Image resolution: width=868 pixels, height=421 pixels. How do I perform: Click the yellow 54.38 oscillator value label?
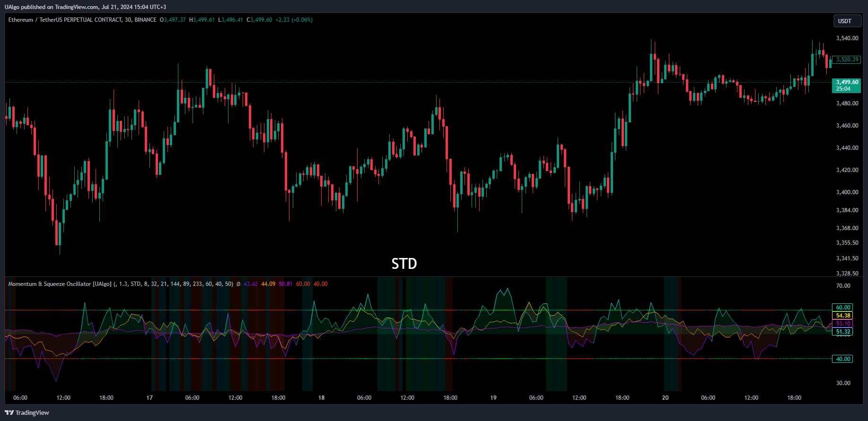pyautogui.click(x=842, y=316)
